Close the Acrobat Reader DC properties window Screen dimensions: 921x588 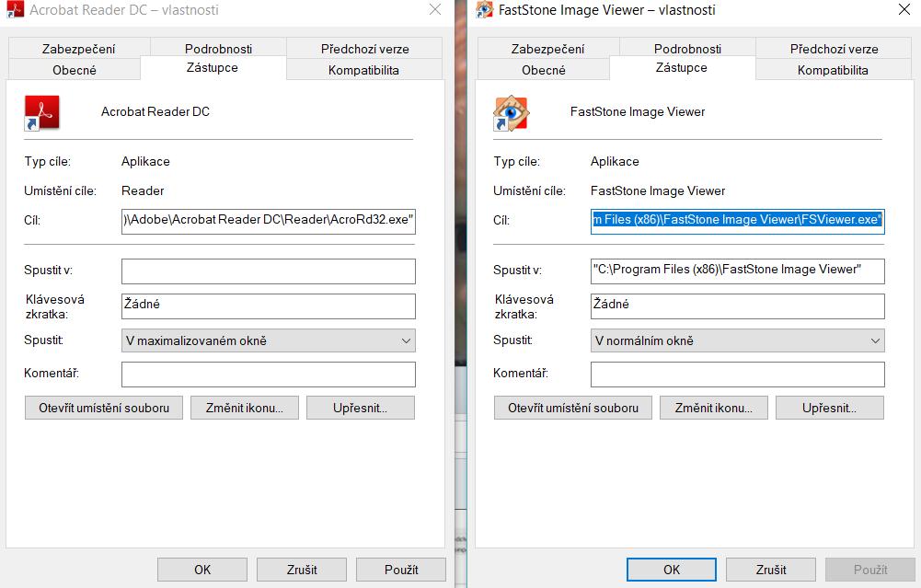coord(434,9)
